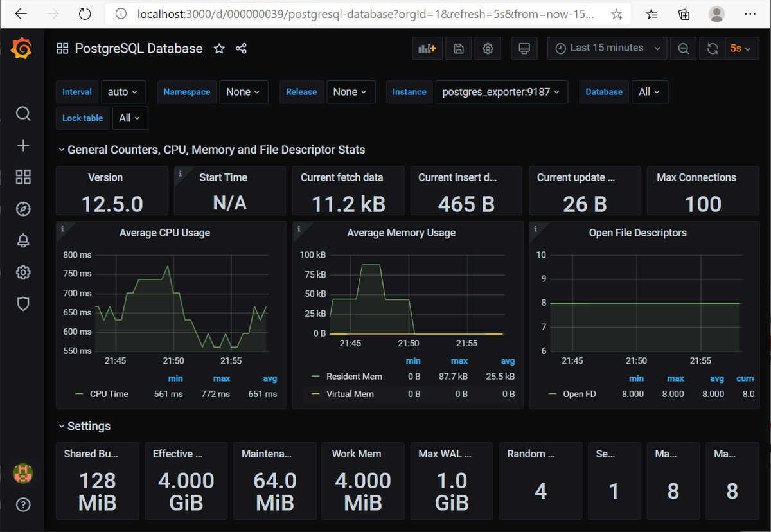
Task: Click the Create plus icon in sidebar
Action: click(x=23, y=146)
